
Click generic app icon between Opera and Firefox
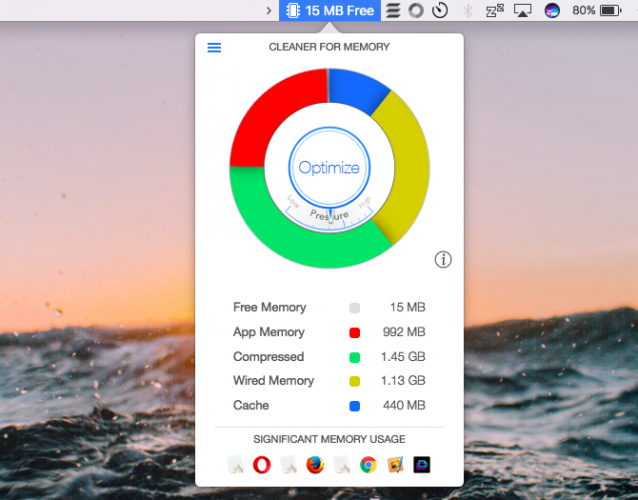(x=288, y=465)
